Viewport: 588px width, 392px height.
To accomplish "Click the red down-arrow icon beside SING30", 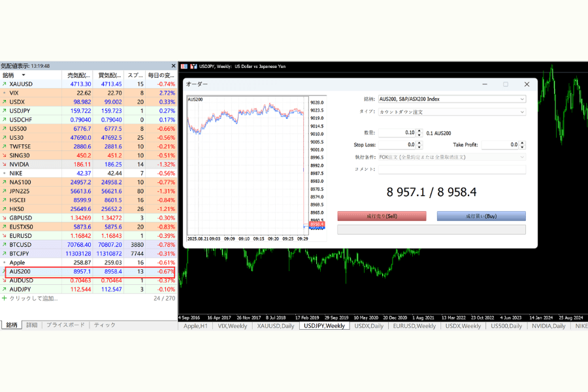I will pyautogui.click(x=4, y=155).
